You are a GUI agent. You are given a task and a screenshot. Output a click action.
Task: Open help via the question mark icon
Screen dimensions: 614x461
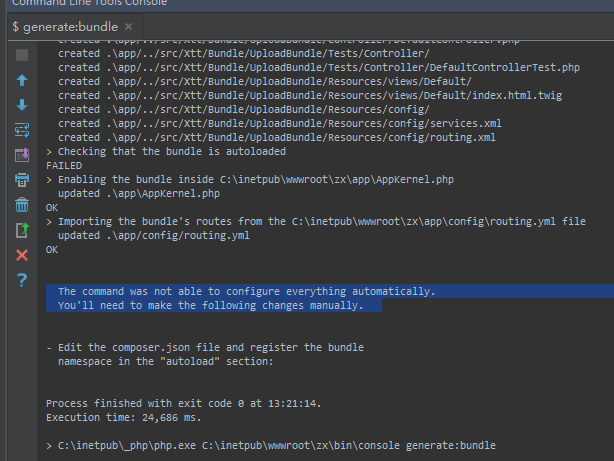pyautogui.click(x=22, y=280)
